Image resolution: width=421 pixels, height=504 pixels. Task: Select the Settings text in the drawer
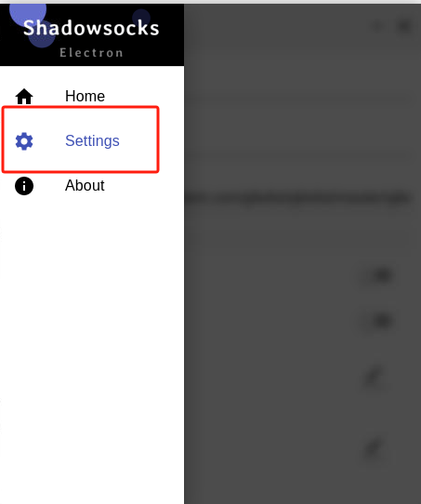(92, 140)
